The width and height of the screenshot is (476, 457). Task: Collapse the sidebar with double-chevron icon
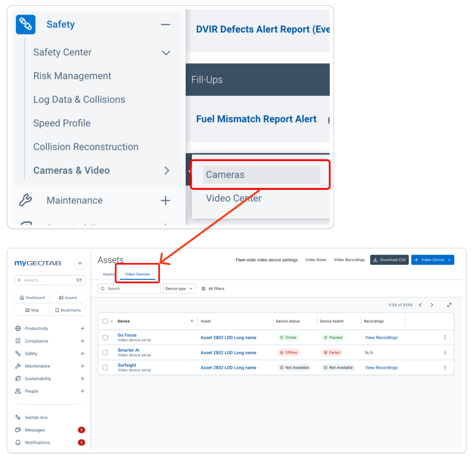[80, 263]
